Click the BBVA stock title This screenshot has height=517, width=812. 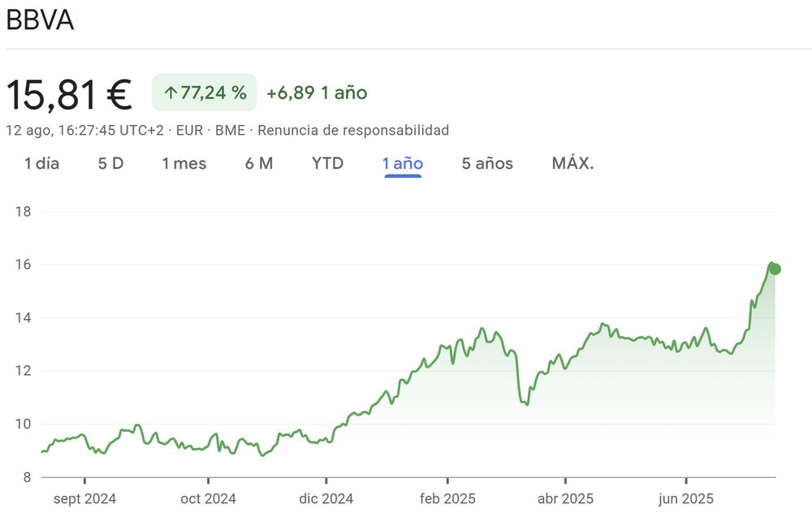point(40,21)
